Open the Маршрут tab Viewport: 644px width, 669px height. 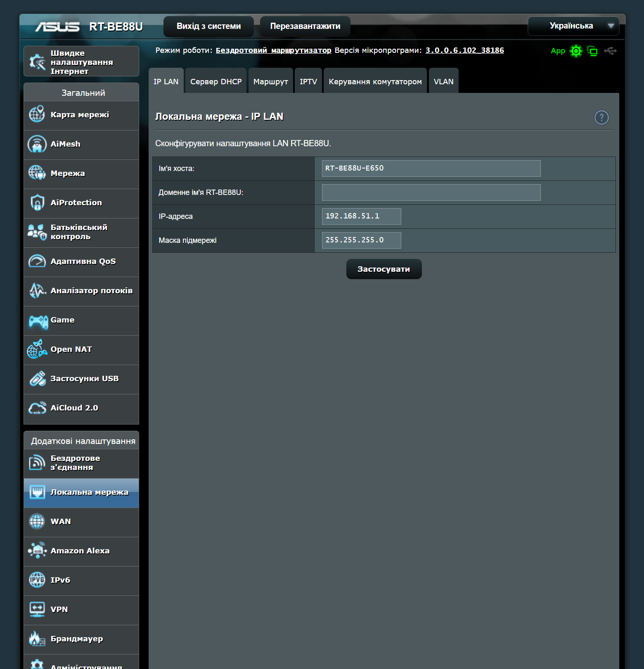point(271,81)
